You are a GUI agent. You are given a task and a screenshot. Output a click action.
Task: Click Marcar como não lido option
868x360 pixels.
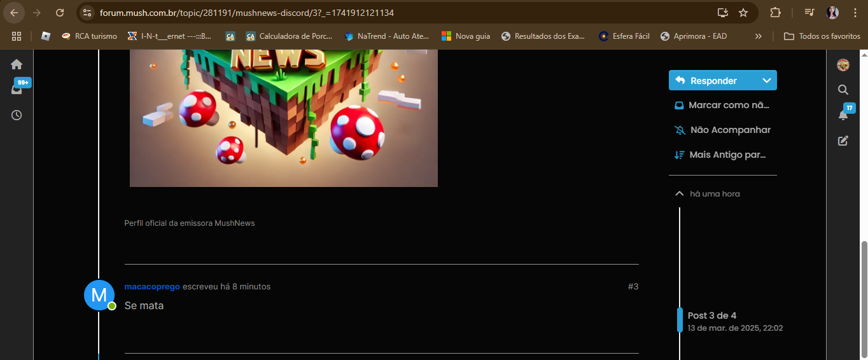(x=722, y=105)
